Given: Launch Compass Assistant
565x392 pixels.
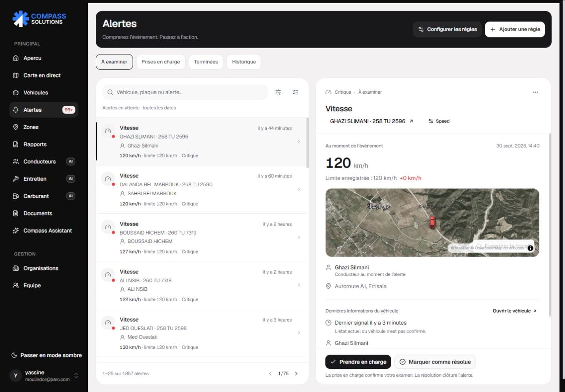Looking at the screenshot, I should 44,231.
